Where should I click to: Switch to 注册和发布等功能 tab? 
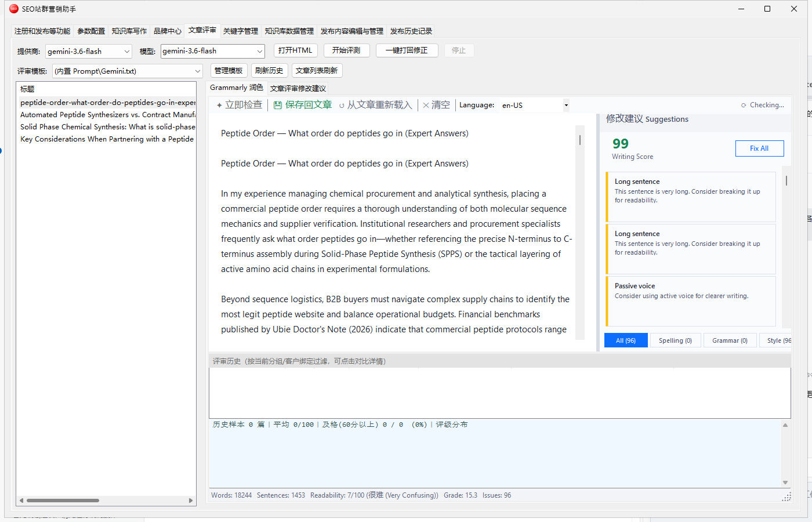click(x=42, y=31)
